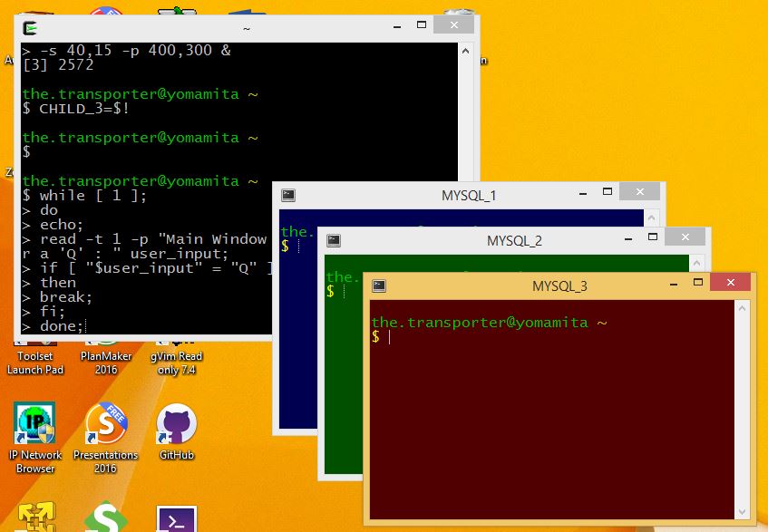Click the purple PowerShell-style desktop icon
Screen dimensions: 768x532
pyautogui.click(x=176, y=518)
